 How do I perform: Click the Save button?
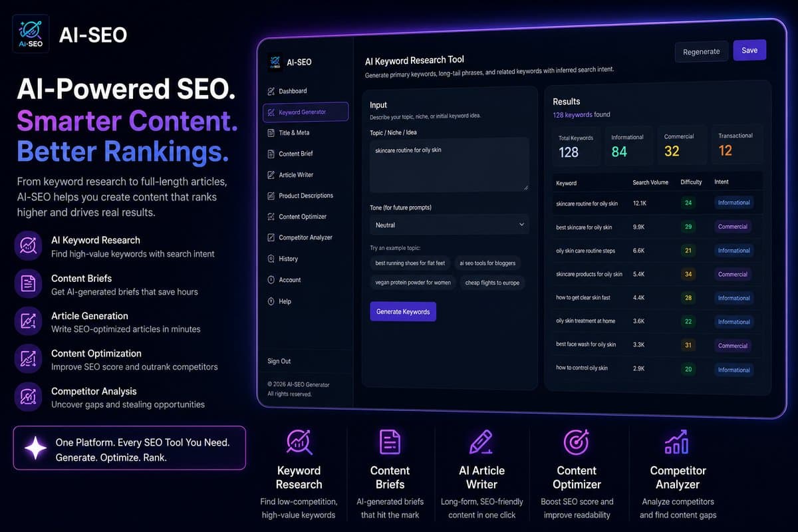[x=749, y=51]
